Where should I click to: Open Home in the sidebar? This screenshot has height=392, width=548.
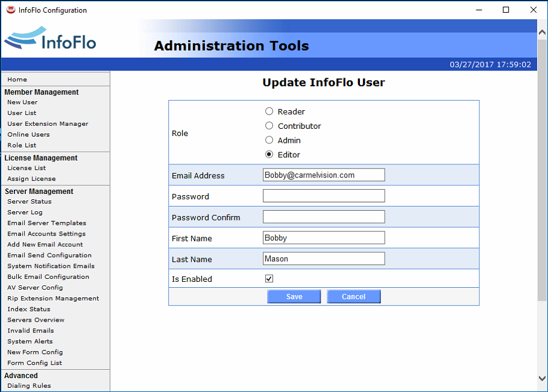(17, 79)
